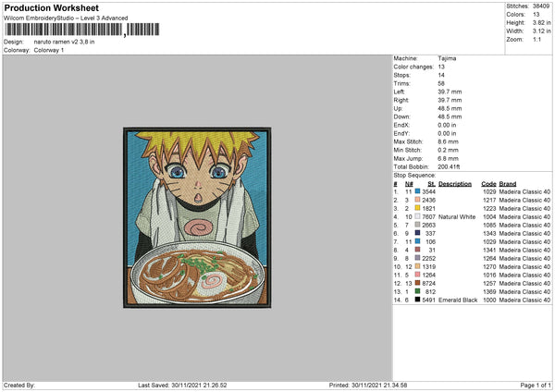Select the pink swatch for code 1016
The image size is (555, 392).
coord(418,275)
